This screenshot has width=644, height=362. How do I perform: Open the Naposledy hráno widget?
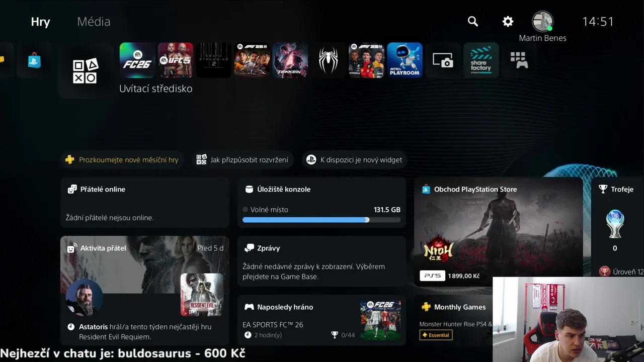[321, 320]
